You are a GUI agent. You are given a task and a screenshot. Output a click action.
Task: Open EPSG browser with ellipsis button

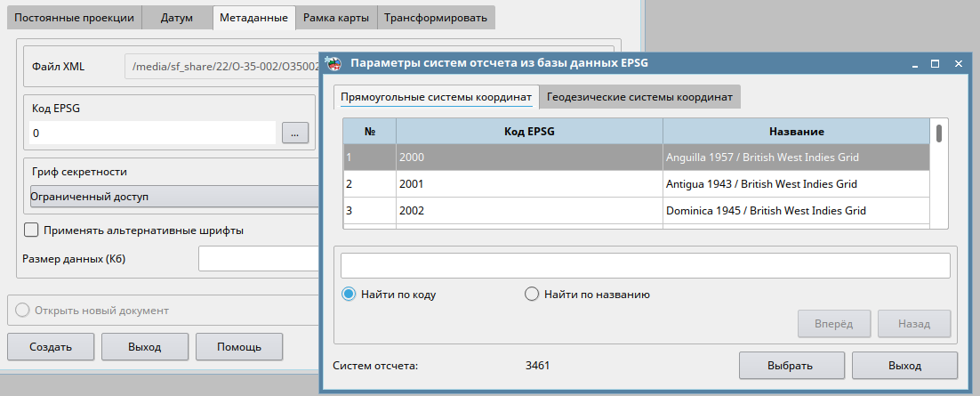[294, 133]
